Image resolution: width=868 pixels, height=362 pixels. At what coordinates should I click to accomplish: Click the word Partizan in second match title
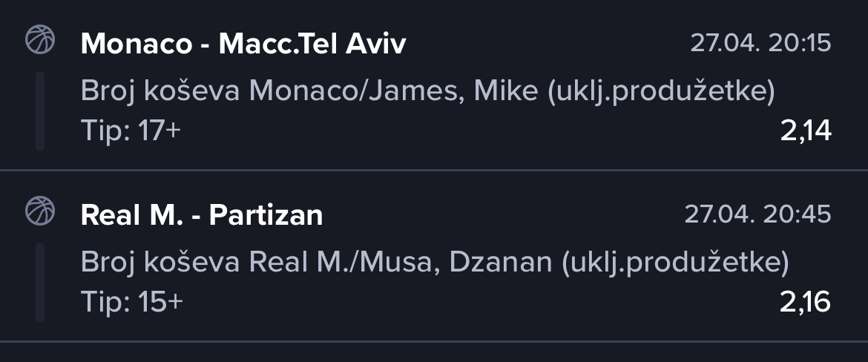coord(266,215)
